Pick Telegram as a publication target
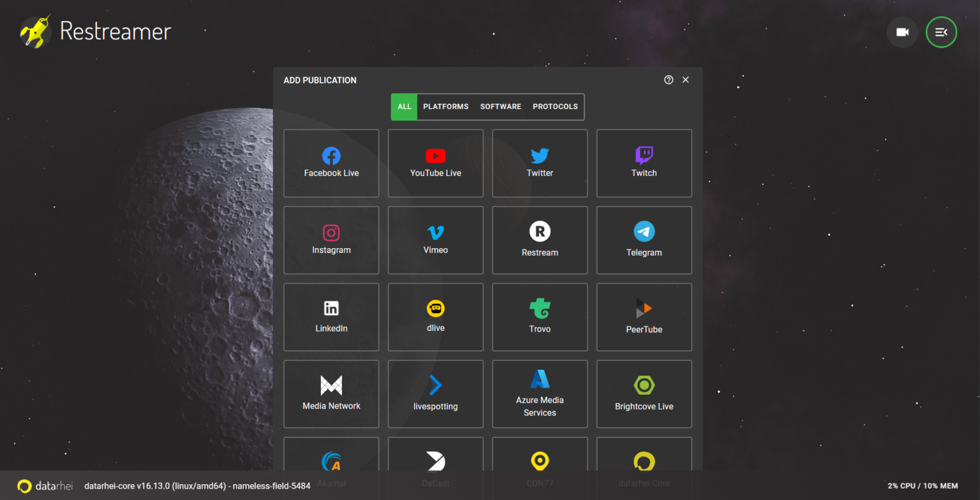 click(x=644, y=240)
